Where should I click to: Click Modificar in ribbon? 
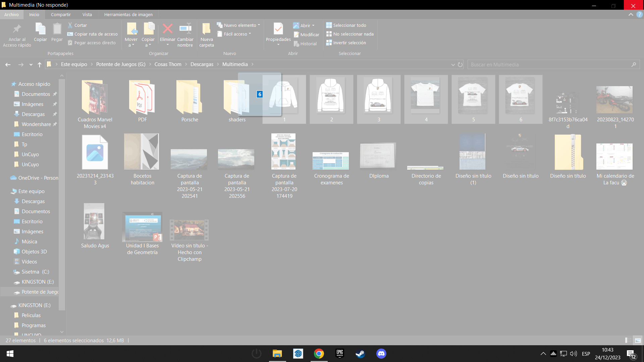click(x=307, y=35)
